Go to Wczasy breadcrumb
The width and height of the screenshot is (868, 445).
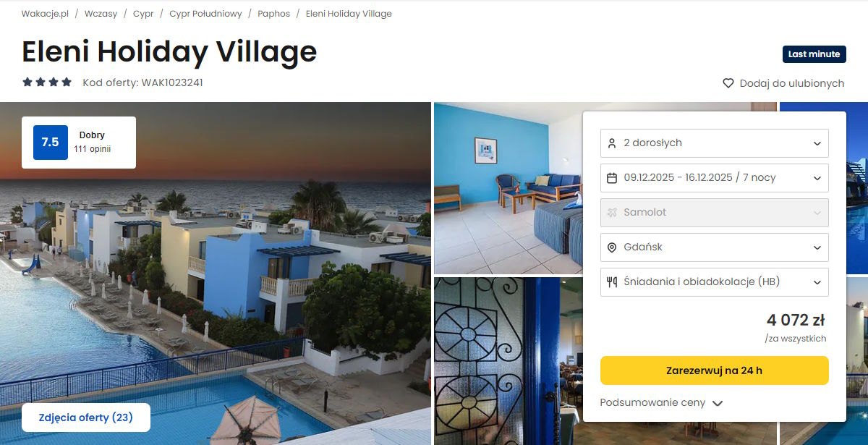pos(101,14)
